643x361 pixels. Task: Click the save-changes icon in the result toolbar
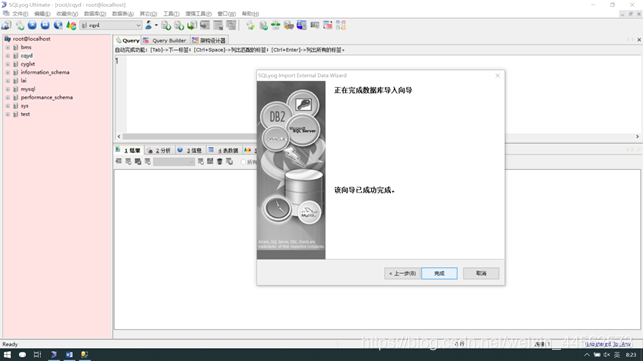pos(210,162)
